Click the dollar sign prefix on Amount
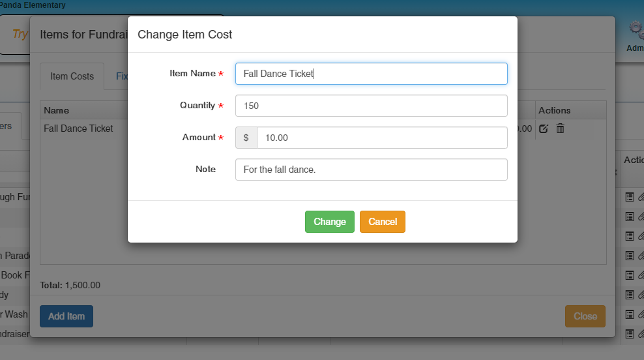The image size is (644, 360). tap(246, 138)
